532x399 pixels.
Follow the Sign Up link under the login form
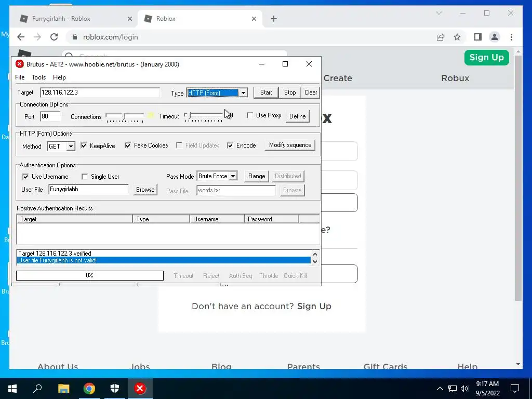(x=314, y=306)
